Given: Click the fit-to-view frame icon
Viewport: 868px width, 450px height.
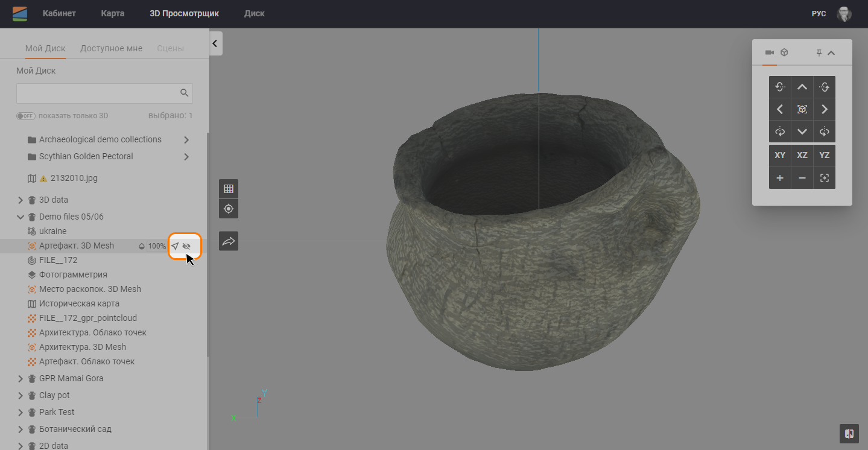Looking at the screenshot, I should [x=824, y=178].
